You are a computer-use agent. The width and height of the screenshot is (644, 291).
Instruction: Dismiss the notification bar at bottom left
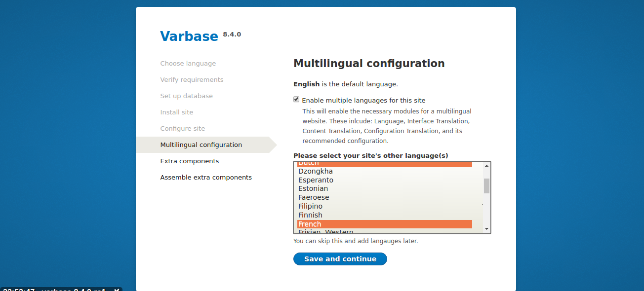(116, 290)
